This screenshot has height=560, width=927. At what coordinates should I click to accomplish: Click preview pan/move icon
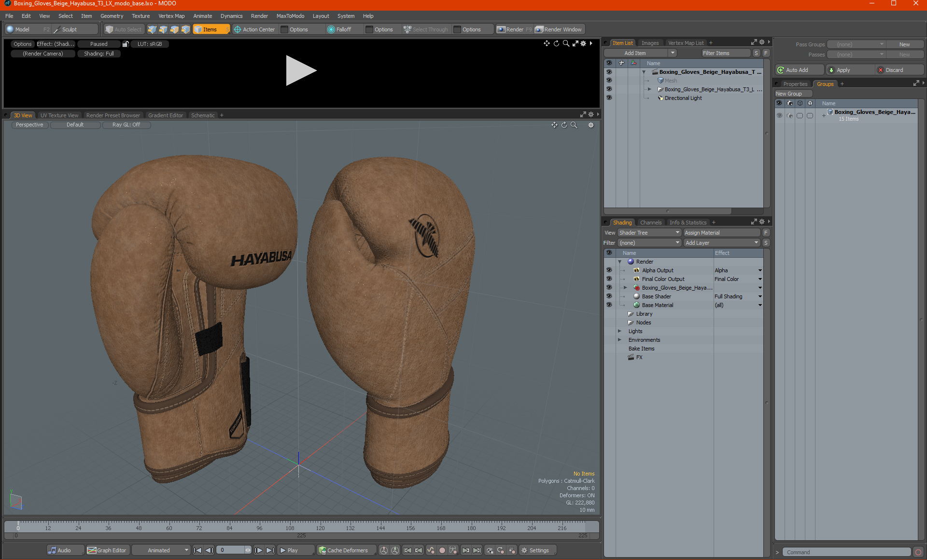[x=547, y=43]
